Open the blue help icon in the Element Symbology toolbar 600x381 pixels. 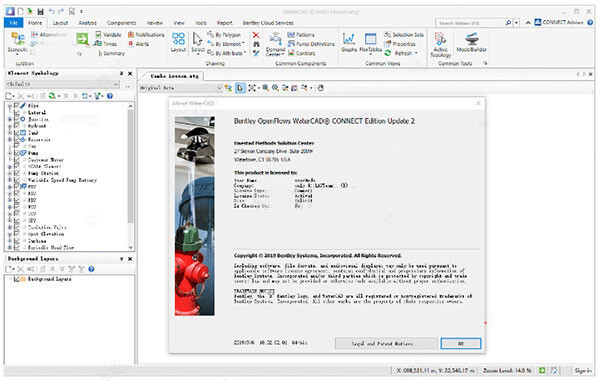110,96
